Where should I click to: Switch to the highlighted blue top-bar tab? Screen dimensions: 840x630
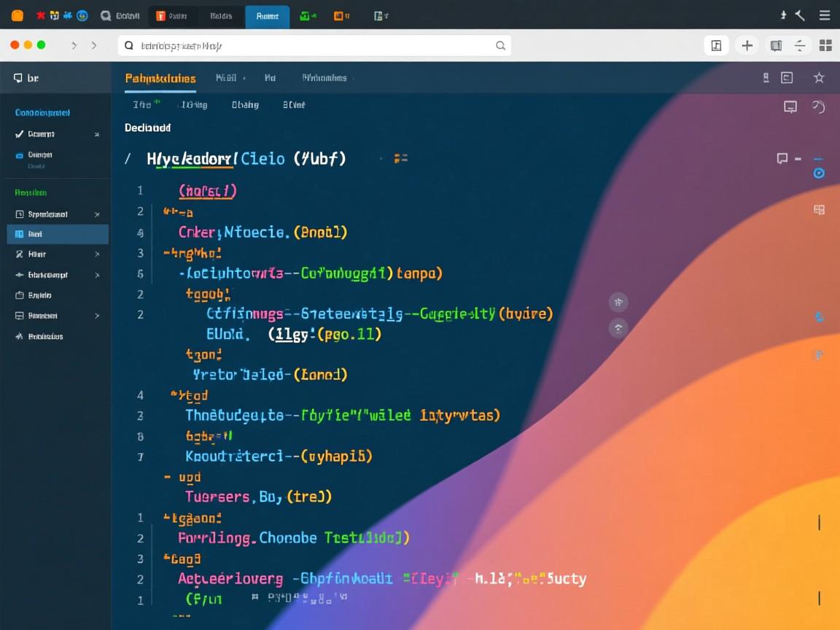click(267, 16)
